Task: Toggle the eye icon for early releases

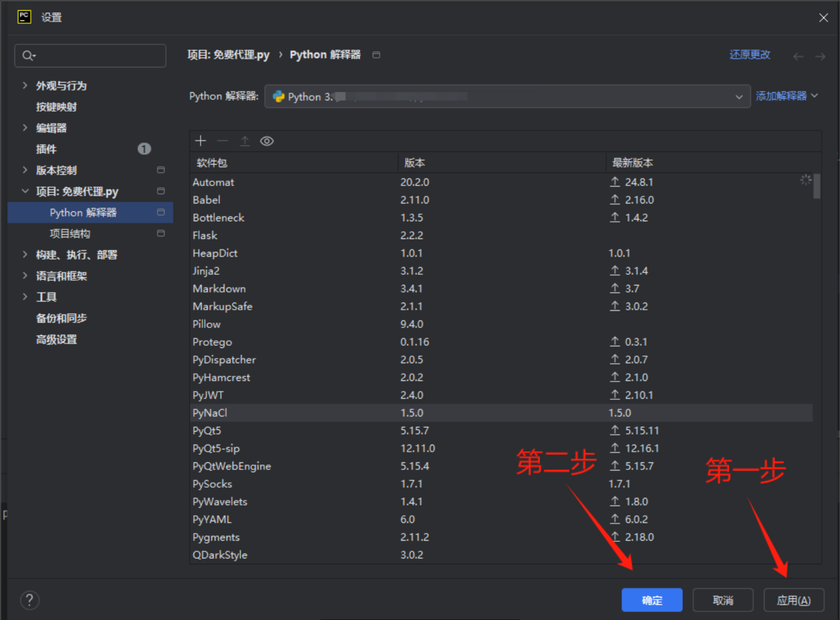Action: tap(267, 141)
